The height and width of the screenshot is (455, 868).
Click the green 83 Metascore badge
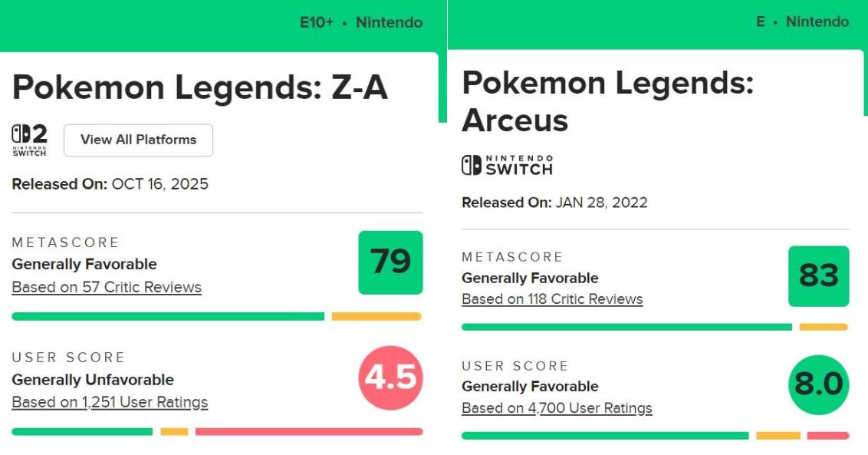point(818,276)
